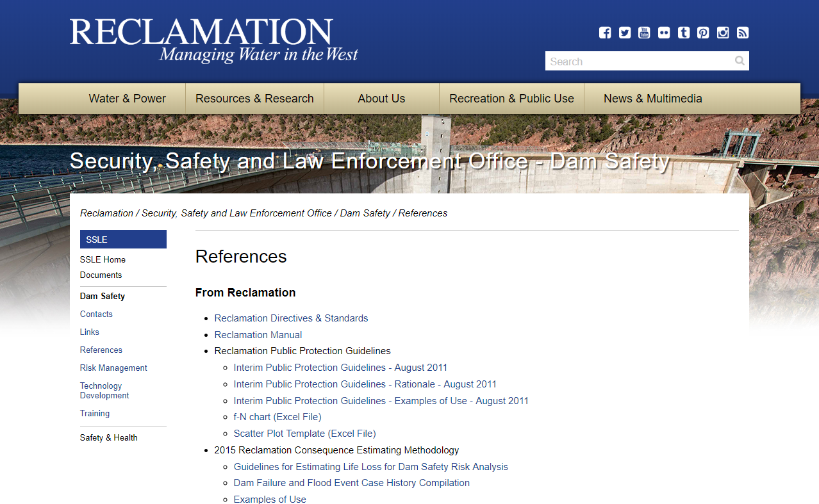Click the Reclamation logo in header
Screen dimensions: 819x504
213,40
